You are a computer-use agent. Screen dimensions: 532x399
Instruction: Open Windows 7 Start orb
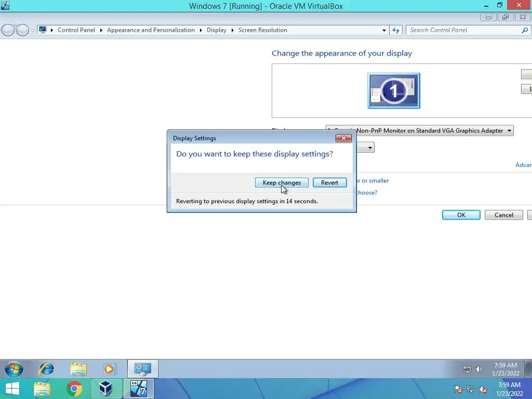(14, 369)
